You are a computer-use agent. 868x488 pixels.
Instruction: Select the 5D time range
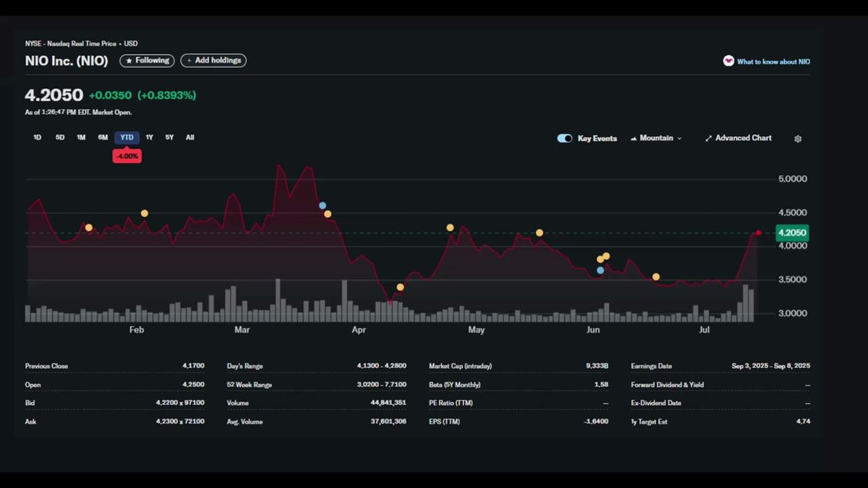[x=60, y=137]
